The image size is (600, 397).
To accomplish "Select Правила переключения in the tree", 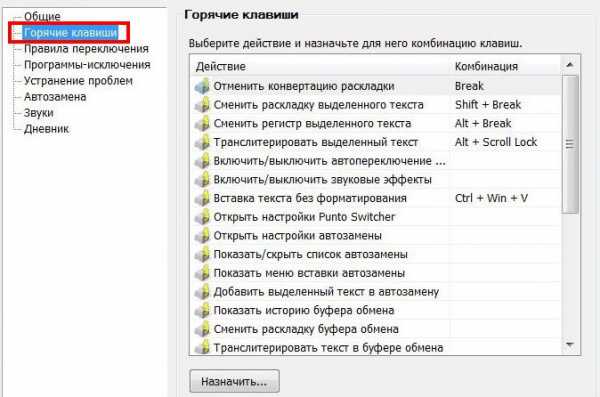I will click(x=86, y=49).
